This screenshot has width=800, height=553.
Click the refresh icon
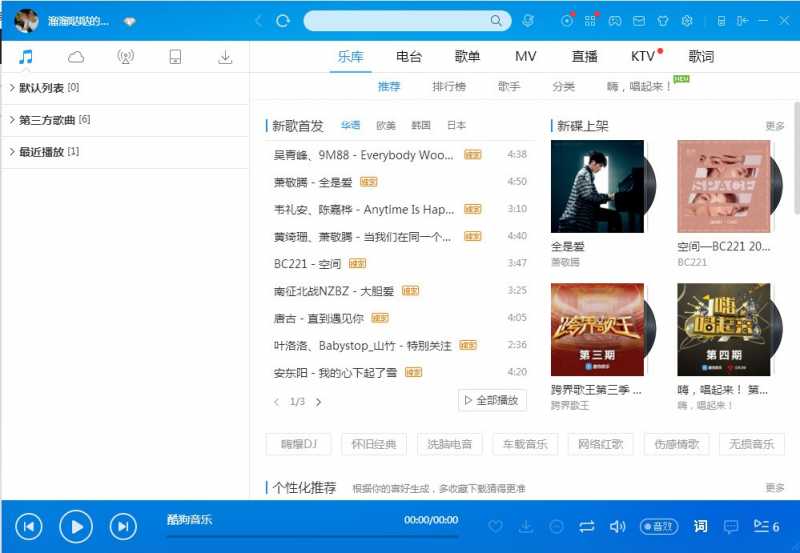(283, 21)
